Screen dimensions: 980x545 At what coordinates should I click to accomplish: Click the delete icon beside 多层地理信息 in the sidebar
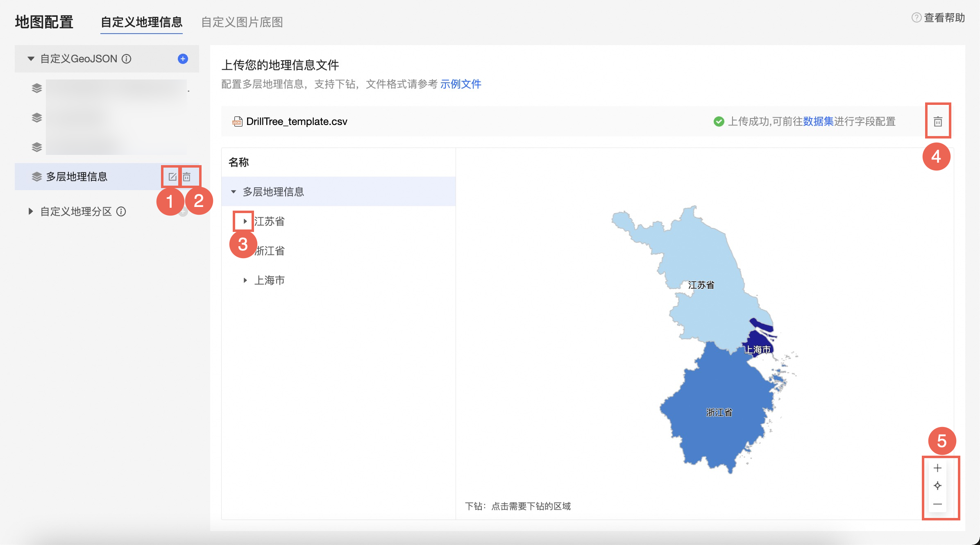187,177
